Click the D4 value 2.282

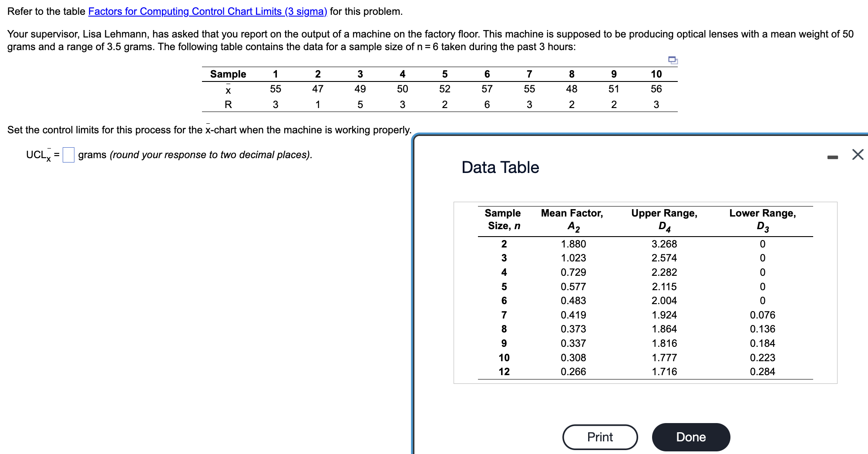pyautogui.click(x=664, y=272)
